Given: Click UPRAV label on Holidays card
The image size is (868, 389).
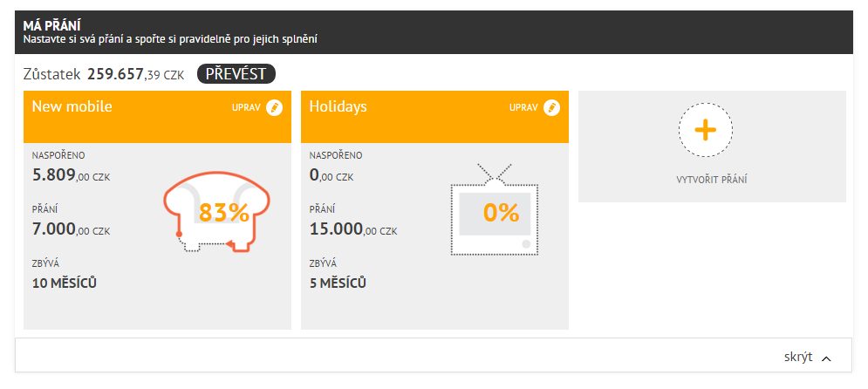Looking at the screenshot, I should coord(523,108).
